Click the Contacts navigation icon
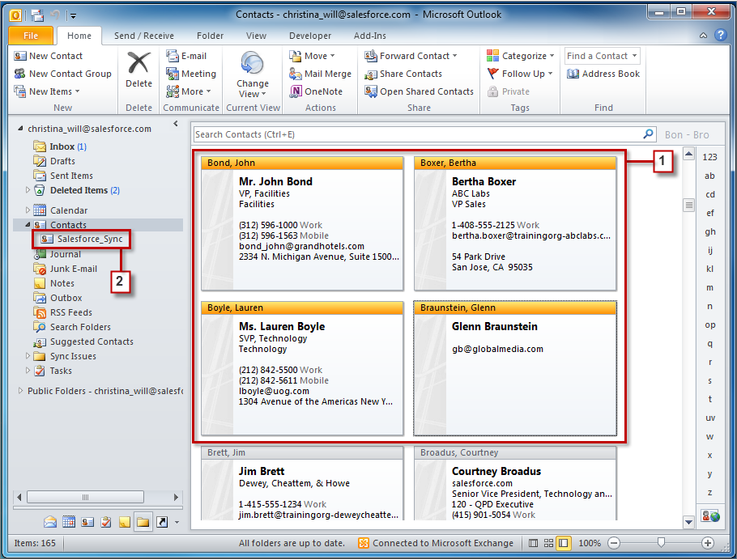 pos(87,521)
